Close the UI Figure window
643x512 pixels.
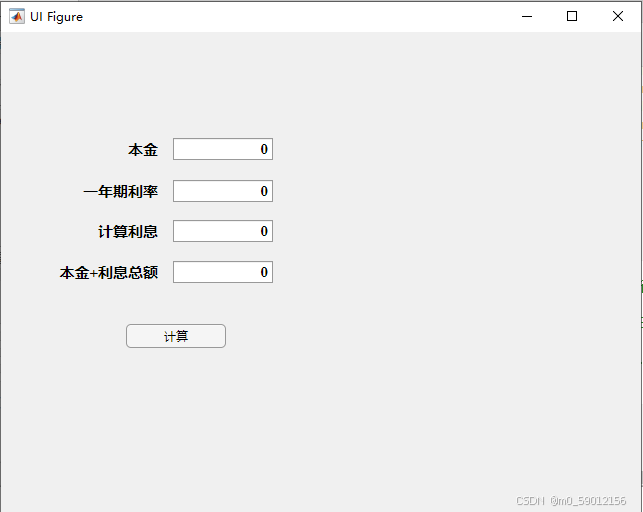pos(618,16)
